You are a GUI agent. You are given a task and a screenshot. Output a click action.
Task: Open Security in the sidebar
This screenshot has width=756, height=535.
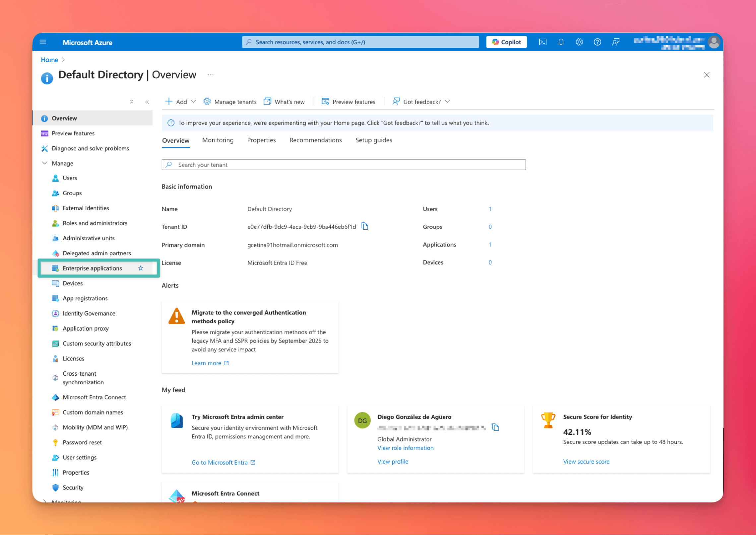(x=73, y=488)
